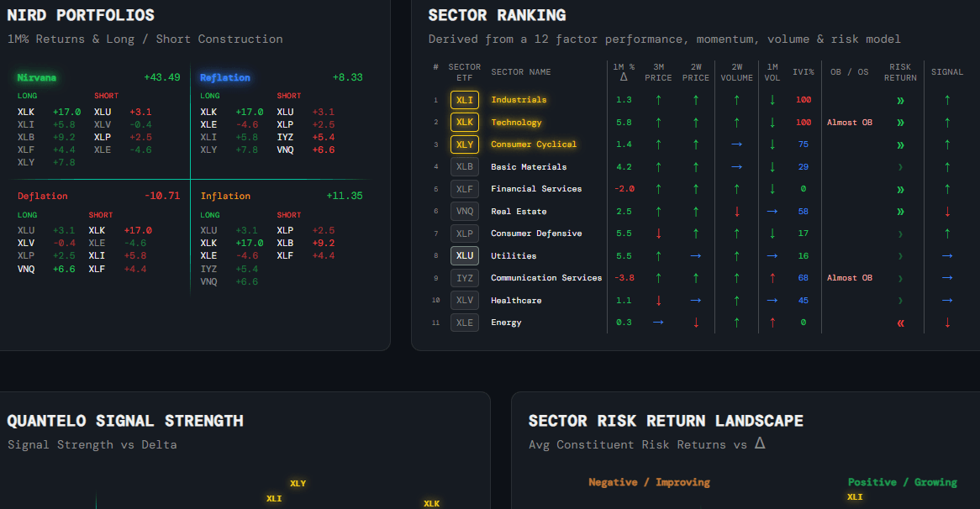980x509 pixels.
Task: Click the XLI badge for Industrials
Action: (x=464, y=99)
